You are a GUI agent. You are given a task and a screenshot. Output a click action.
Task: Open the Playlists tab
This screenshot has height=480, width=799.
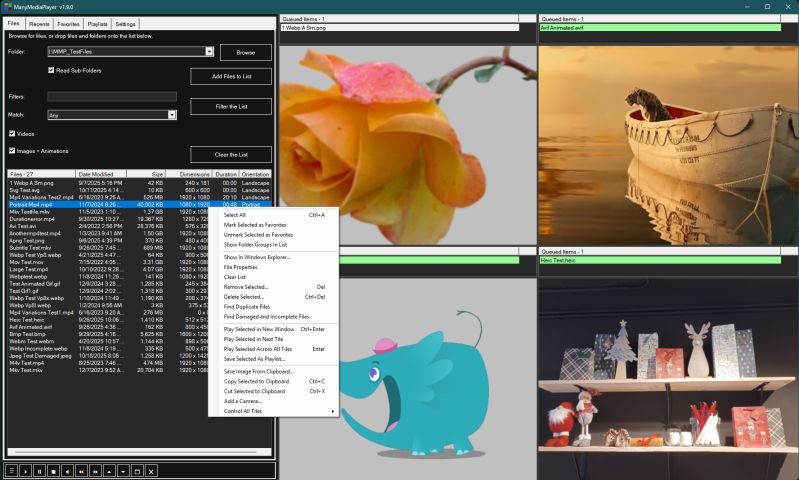pyautogui.click(x=97, y=24)
